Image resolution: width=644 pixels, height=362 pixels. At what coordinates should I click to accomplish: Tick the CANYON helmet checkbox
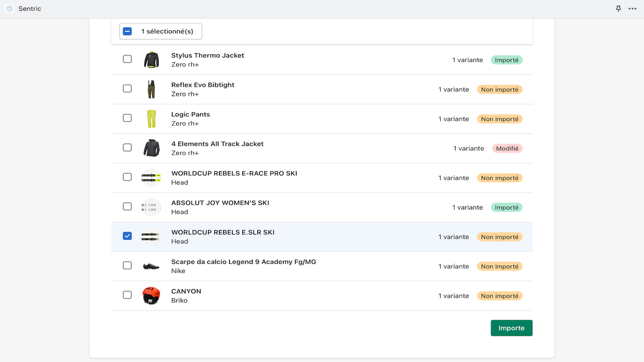[127, 295]
